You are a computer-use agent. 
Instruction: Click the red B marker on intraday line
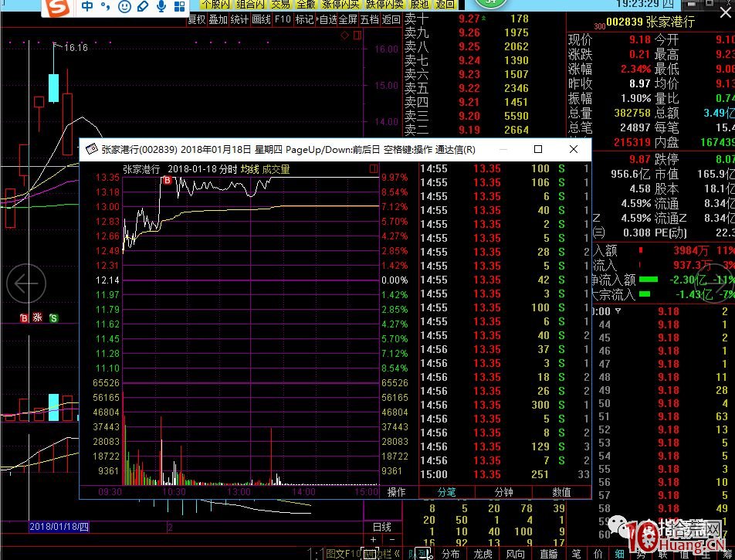167,180
